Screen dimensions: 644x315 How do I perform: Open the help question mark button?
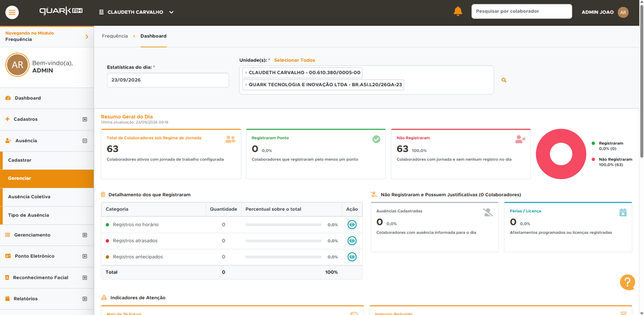627,282
